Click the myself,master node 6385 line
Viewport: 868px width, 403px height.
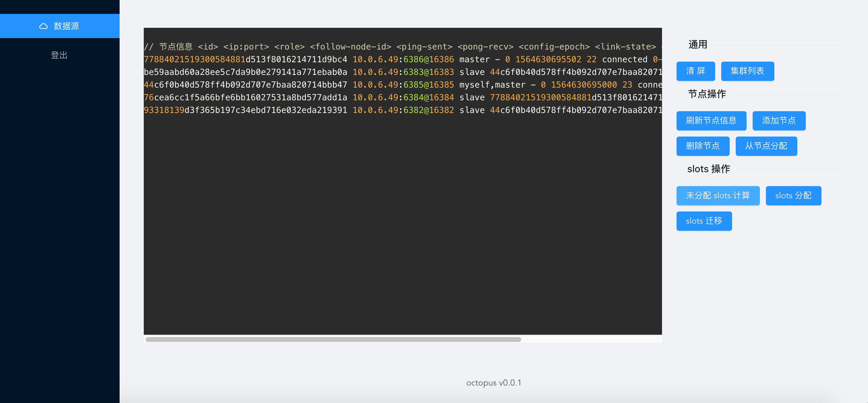402,85
